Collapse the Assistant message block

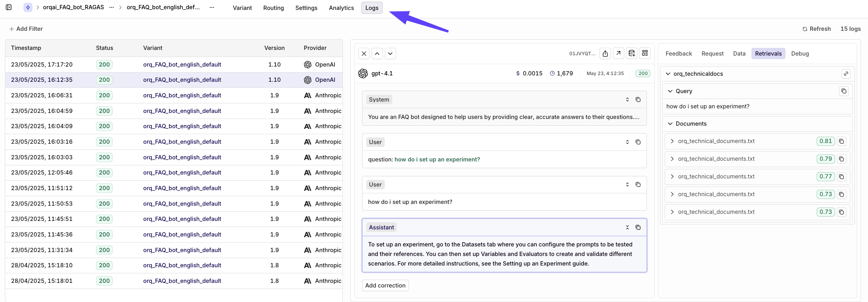click(627, 227)
